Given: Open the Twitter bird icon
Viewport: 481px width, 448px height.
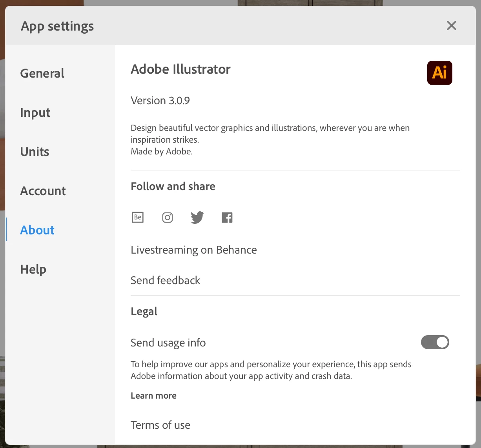Looking at the screenshot, I should point(197,217).
